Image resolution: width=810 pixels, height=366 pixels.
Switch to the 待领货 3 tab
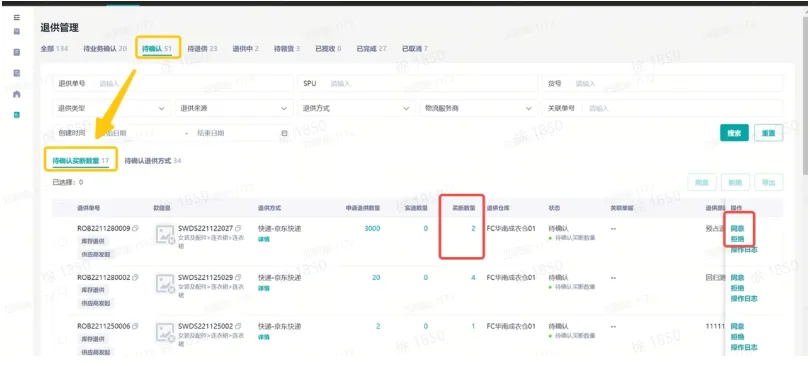click(x=287, y=49)
